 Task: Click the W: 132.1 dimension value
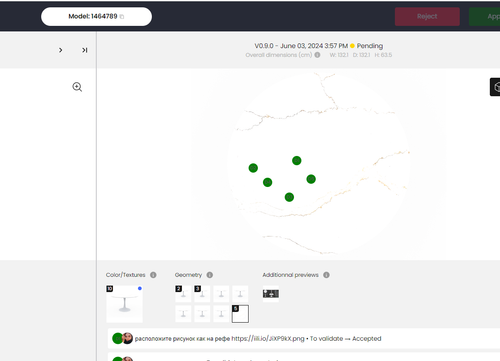(339, 55)
